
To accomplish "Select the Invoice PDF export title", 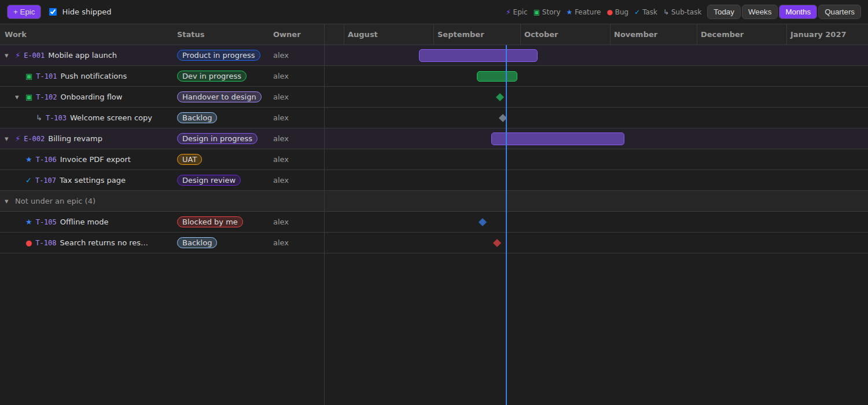I will coord(95,160).
